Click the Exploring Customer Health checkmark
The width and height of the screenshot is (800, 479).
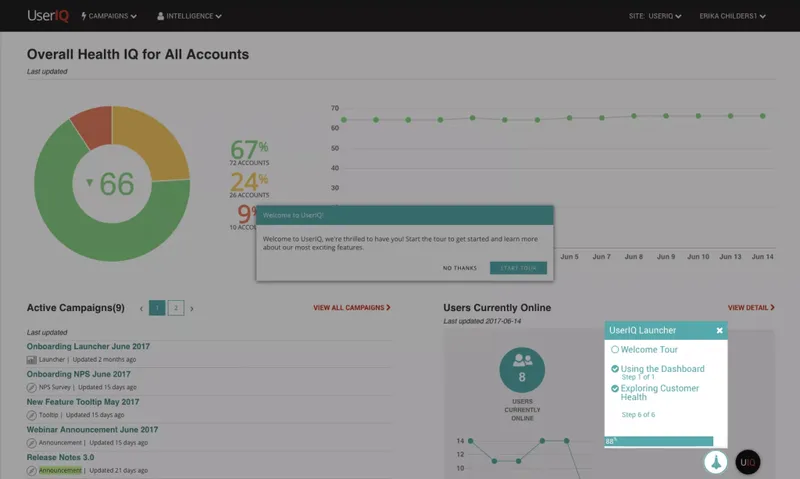615,388
